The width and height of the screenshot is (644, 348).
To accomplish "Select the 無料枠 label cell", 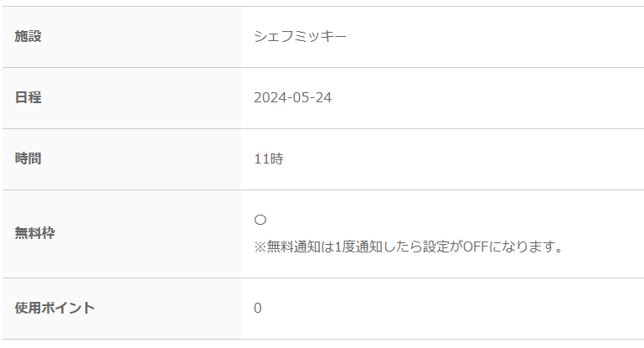I will coord(122,234).
